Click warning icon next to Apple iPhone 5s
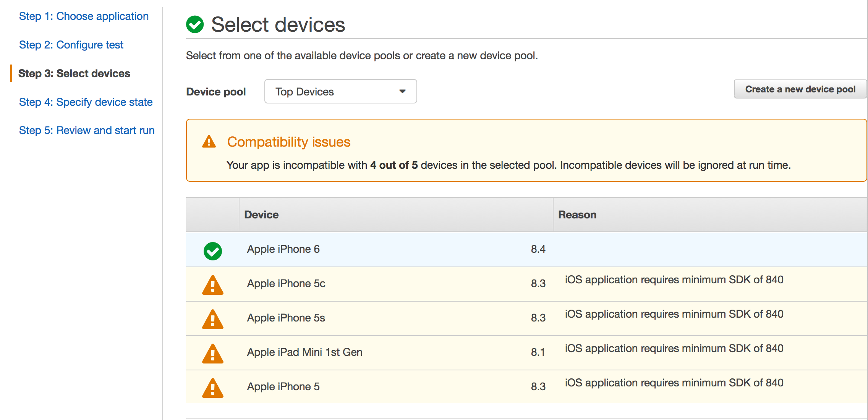The image size is (868, 420). tap(213, 320)
